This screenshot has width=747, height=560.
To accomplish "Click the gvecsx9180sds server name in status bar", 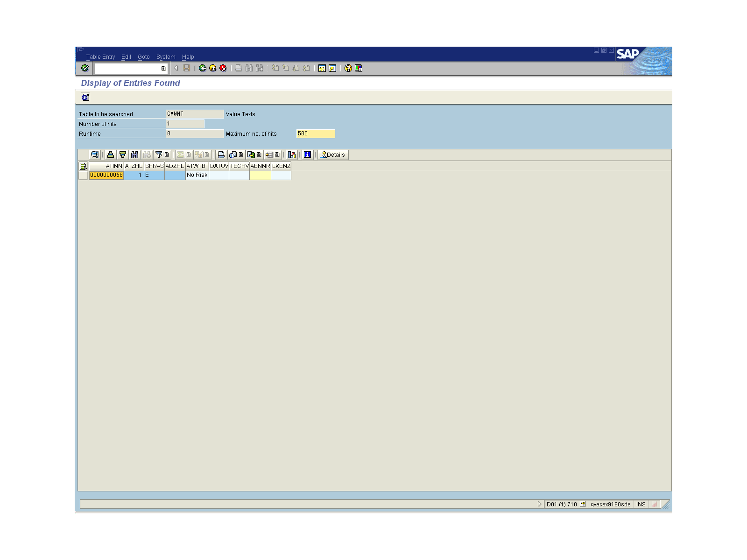I will click(610, 504).
